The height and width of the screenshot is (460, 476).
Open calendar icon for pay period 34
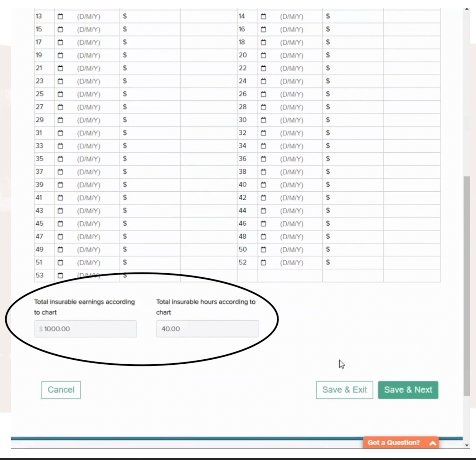point(263,146)
